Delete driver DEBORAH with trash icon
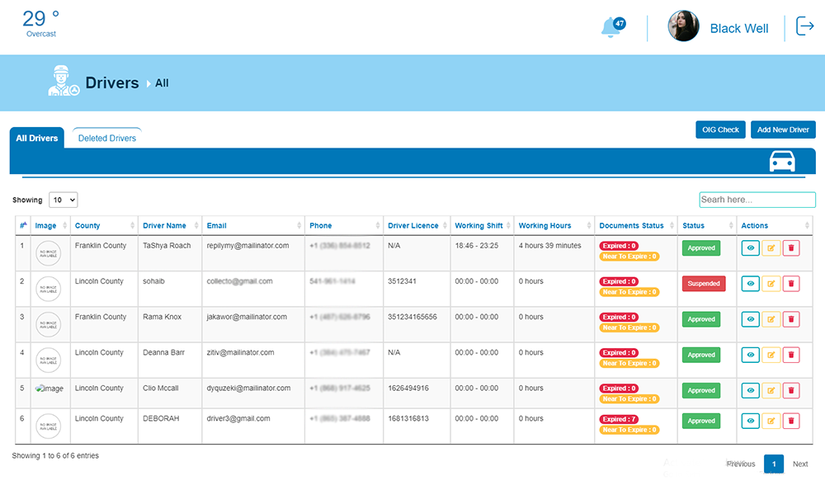The height and width of the screenshot is (504, 825). [x=791, y=421]
